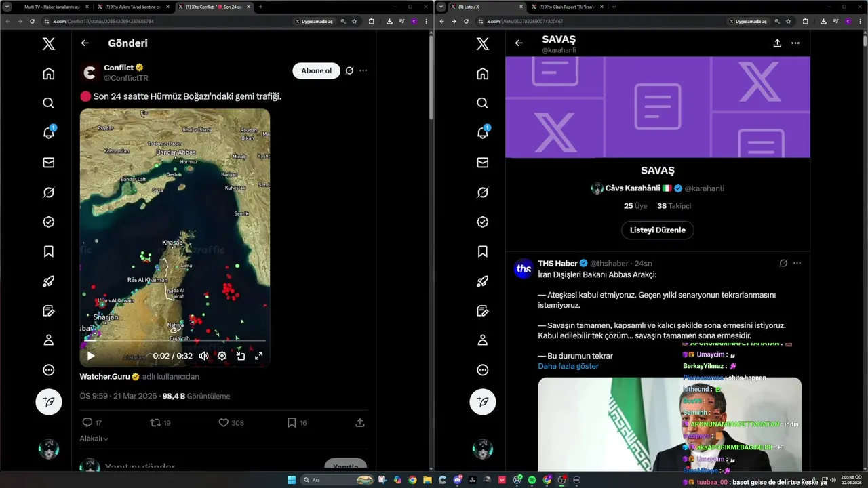Open Spotify from the taskbar
Image resolution: width=868 pixels, height=488 pixels.
532,480
